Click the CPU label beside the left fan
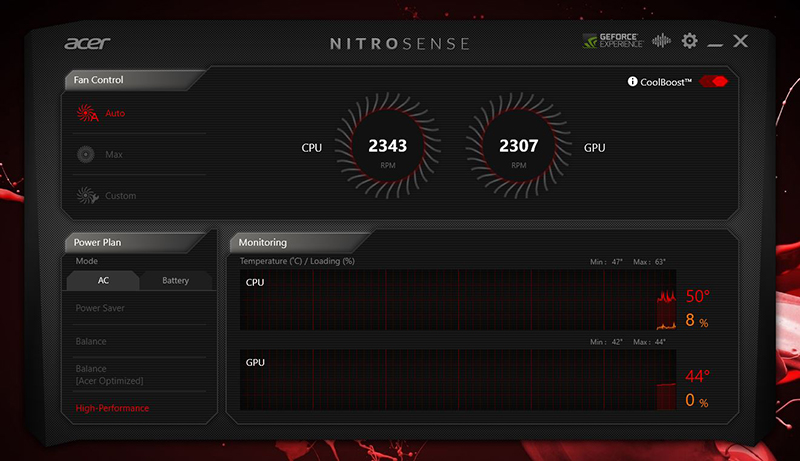Image resolution: width=800 pixels, height=461 pixels. click(x=312, y=148)
